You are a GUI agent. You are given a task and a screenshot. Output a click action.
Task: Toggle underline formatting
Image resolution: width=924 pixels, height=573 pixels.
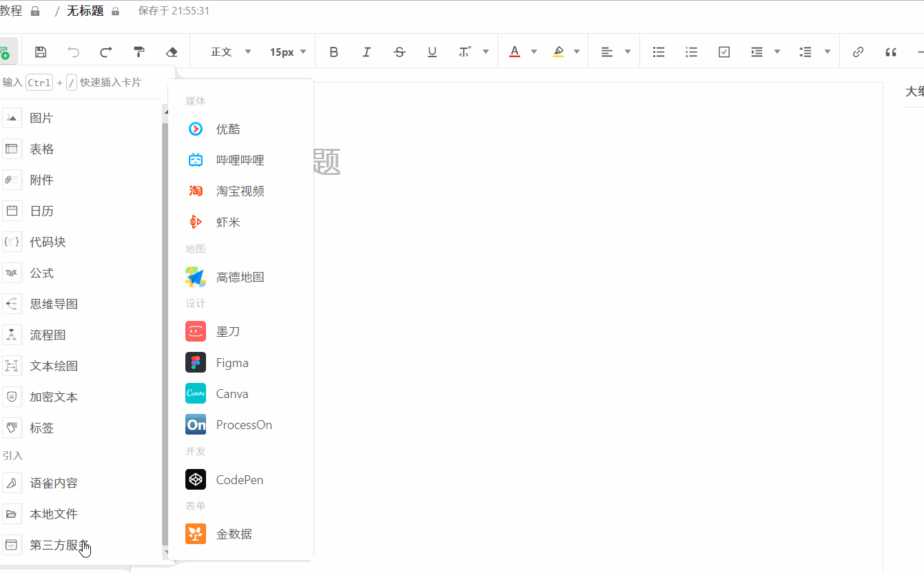click(432, 52)
